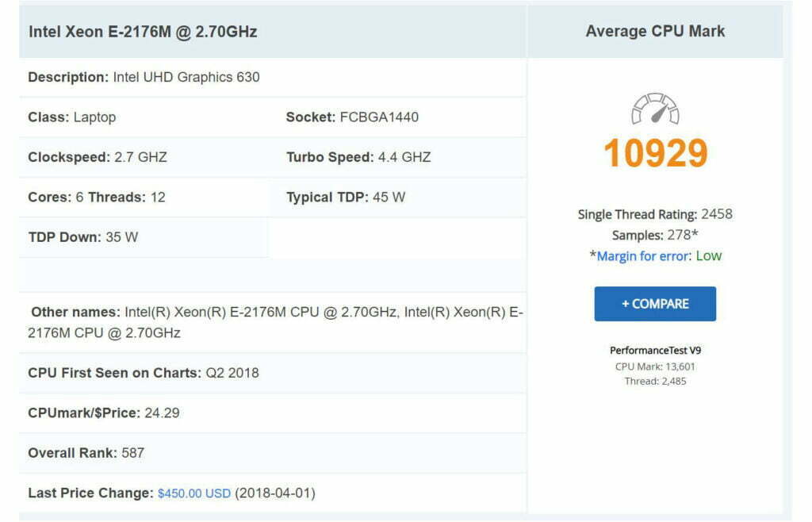Select the Clockspeed: 2.7 GHZ value
The image size is (812, 522).
(x=98, y=157)
